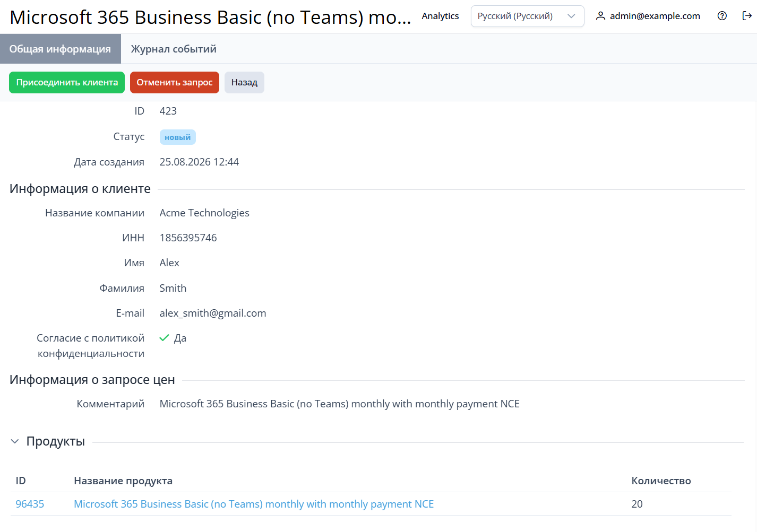Open the Русский language dropdown
This screenshot has width=757, height=532.
(527, 16)
